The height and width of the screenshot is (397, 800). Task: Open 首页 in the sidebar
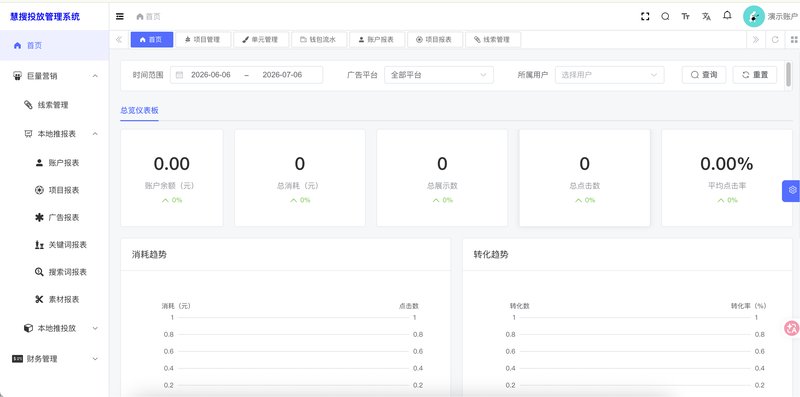(x=54, y=45)
